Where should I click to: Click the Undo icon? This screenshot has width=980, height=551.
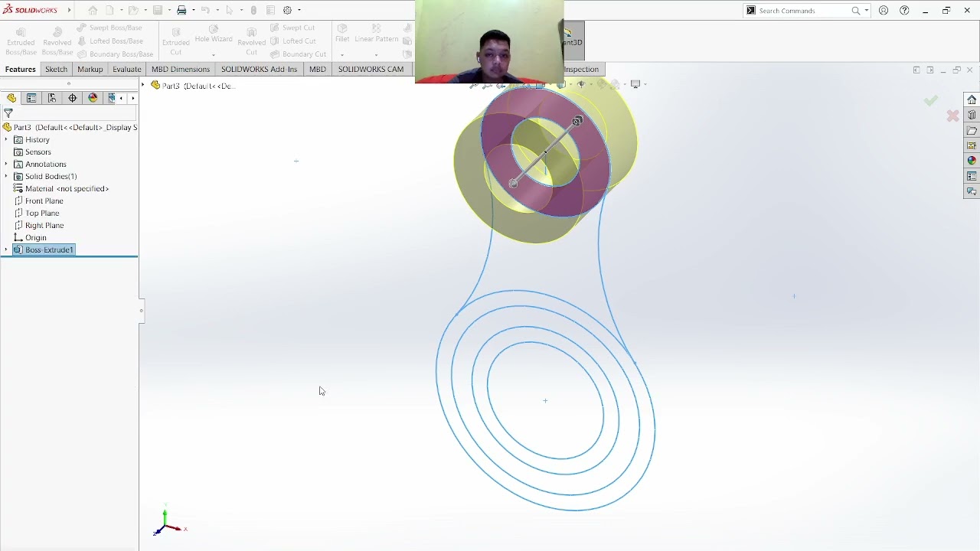pyautogui.click(x=205, y=10)
